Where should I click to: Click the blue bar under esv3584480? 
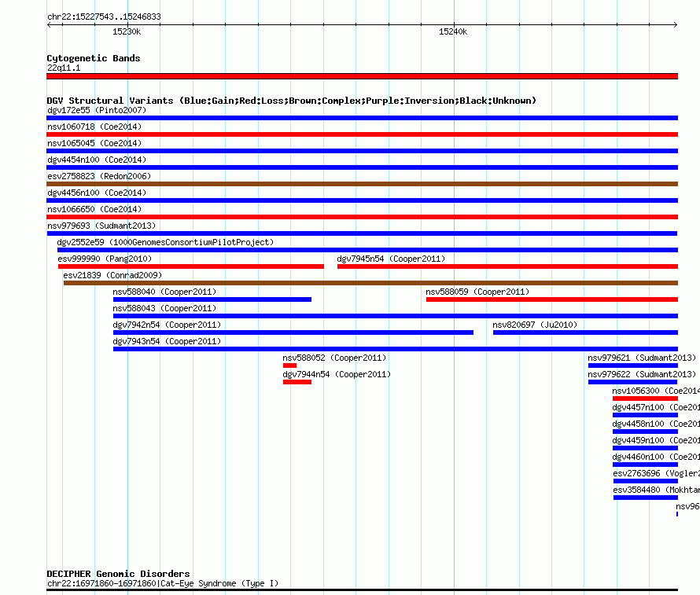pos(646,498)
